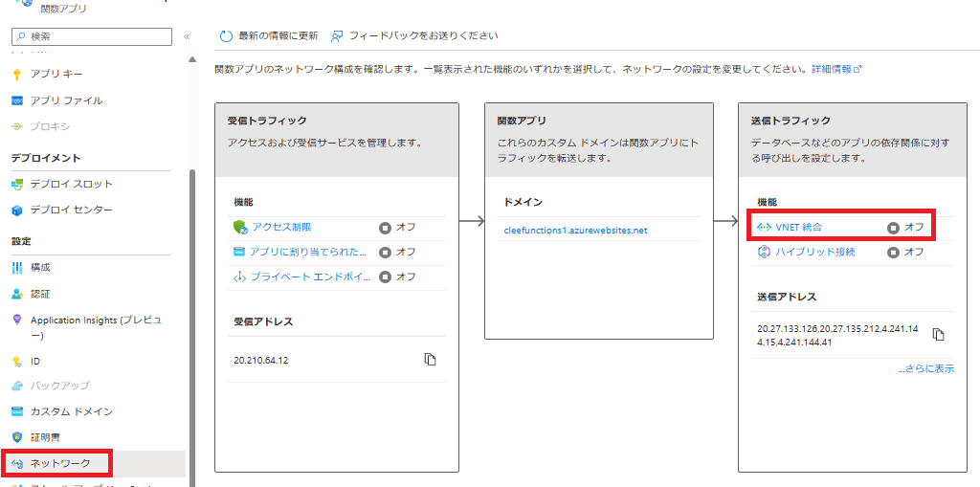Image resolution: width=980 pixels, height=487 pixels.
Task: Open プライベート エンドポイ... link
Action: tap(311, 277)
